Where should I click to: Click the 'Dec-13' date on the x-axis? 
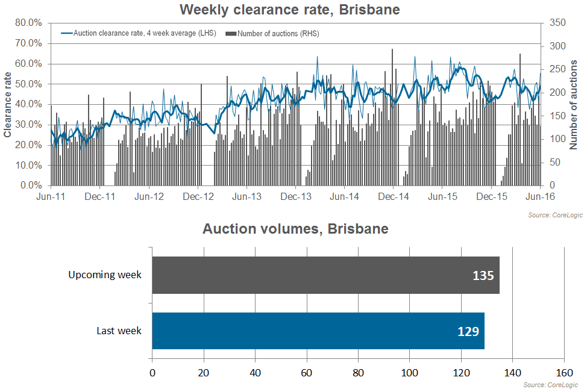(x=296, y=197)
